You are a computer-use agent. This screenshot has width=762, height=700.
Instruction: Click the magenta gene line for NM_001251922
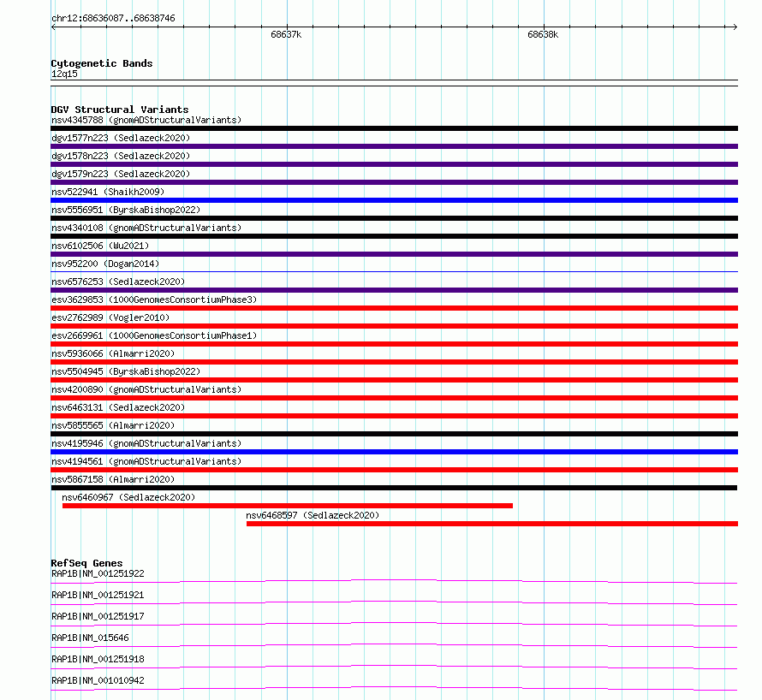pyautogui.click(x=394, y=581)
